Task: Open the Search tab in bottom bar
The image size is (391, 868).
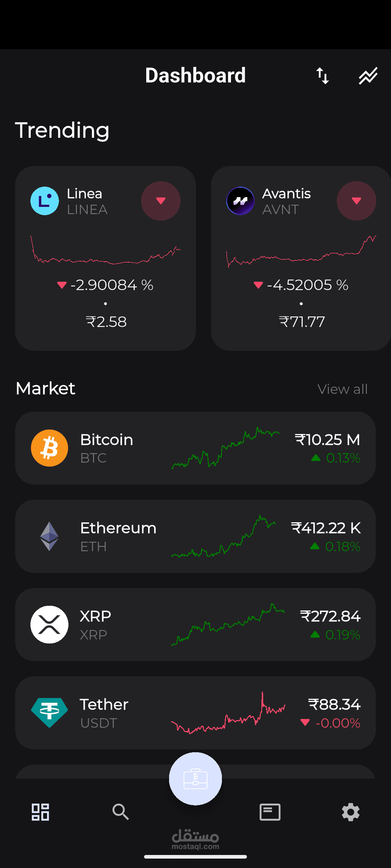Action: [121, 812]
